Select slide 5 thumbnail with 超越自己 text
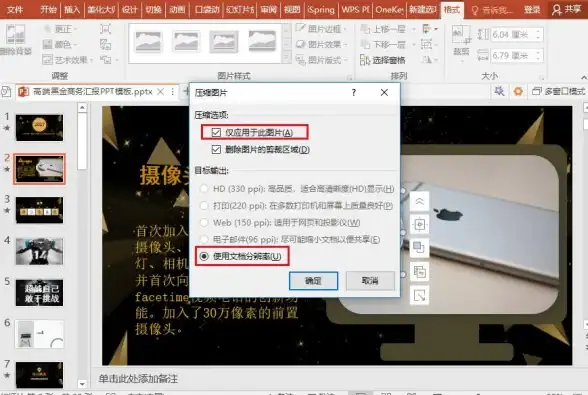Image resolution: width=588 pixels, height=395 pixels. pos(39,293)
